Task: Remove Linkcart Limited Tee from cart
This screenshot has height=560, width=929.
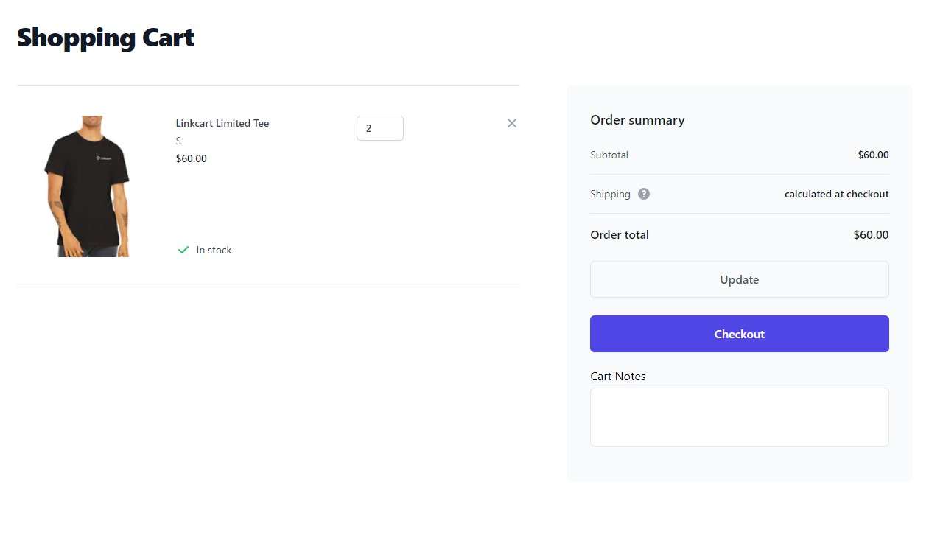Action: [x=512, y=123]
